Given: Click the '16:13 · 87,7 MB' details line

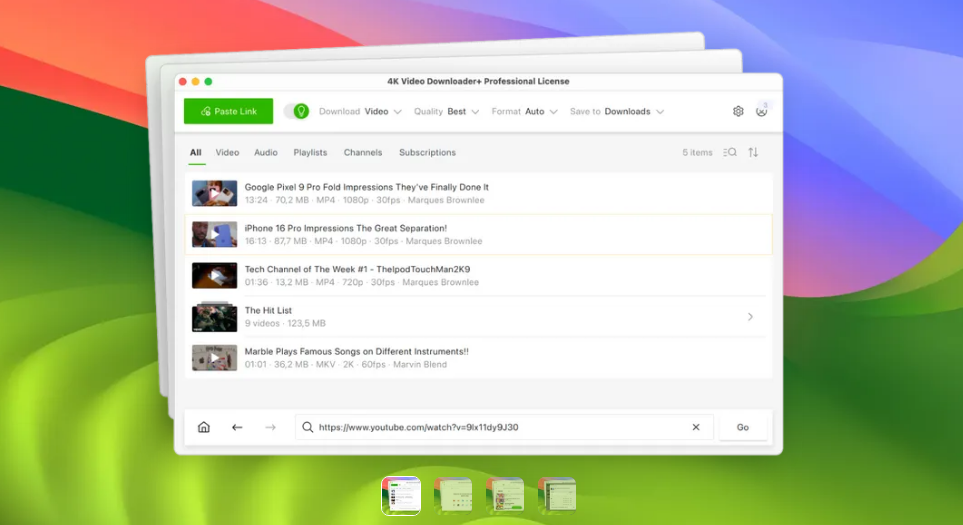Looking at the screenshot, I should [364, 241].
